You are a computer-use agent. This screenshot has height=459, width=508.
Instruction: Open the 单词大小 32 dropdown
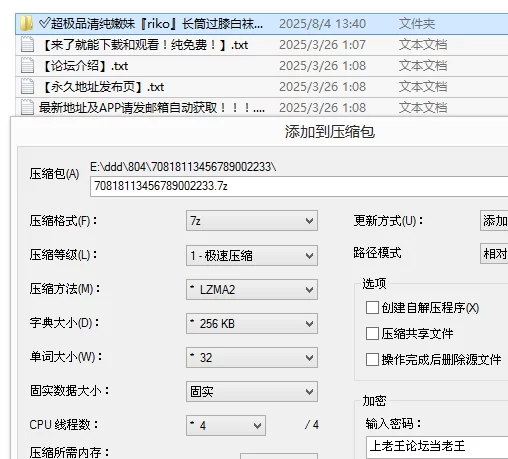(x=252, y=357)
